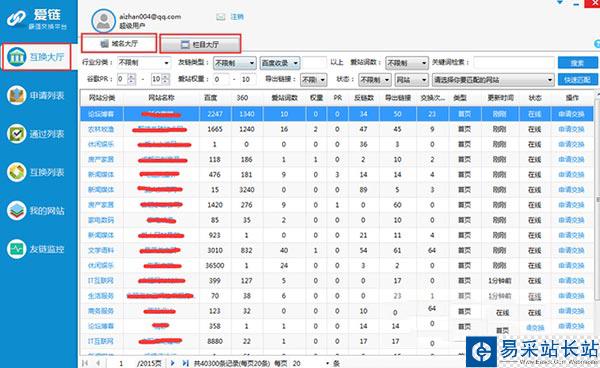Open the 友链监控 link monitoring item
The height and width of the screenshot is (368, 600).
coord(36,249)
